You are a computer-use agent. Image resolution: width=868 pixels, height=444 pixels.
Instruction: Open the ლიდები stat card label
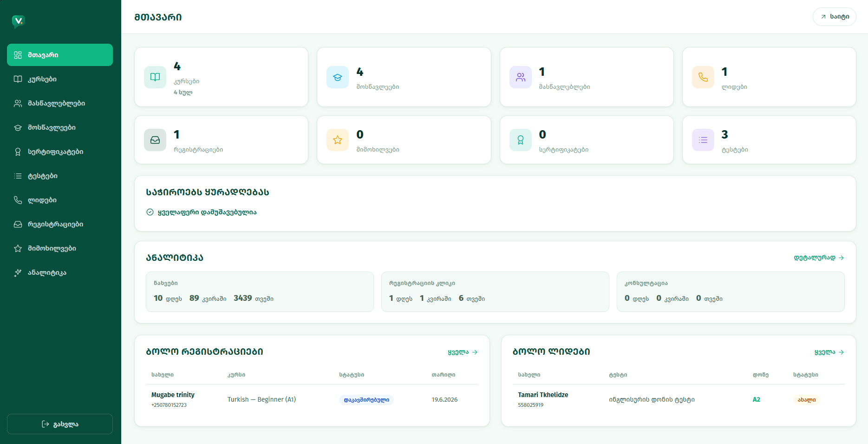click(x=734, y=87)
